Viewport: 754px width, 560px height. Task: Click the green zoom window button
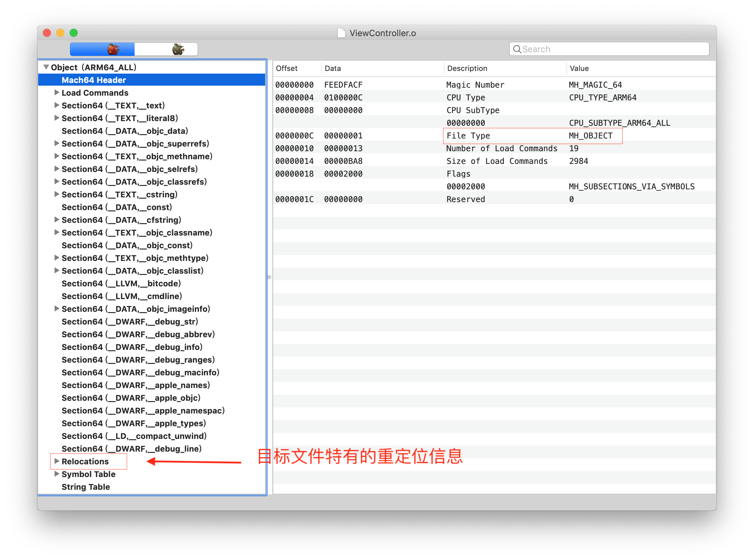[74, 33]
